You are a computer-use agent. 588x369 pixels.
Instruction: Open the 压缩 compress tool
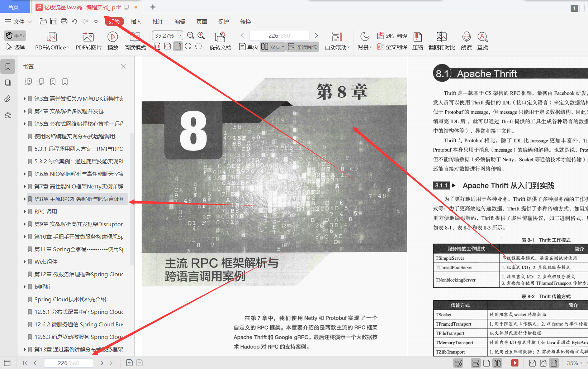click(418, 41)
